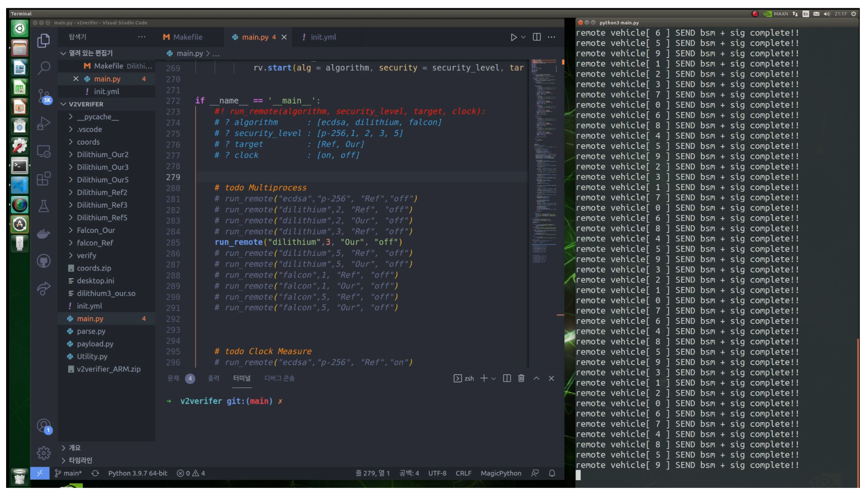Click the main* git branch button
The height and width of the screenshot is (494, 868).
(69, 473)
